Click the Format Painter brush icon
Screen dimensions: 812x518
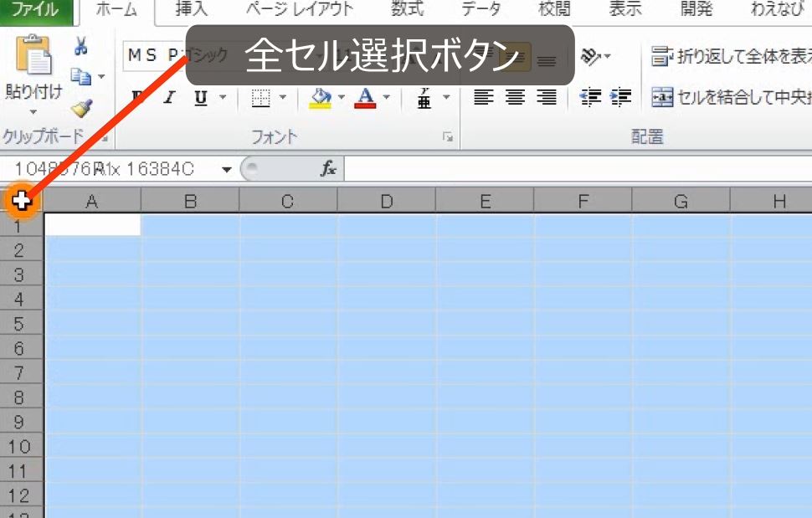pyautogui.click(x=81, y=108)
